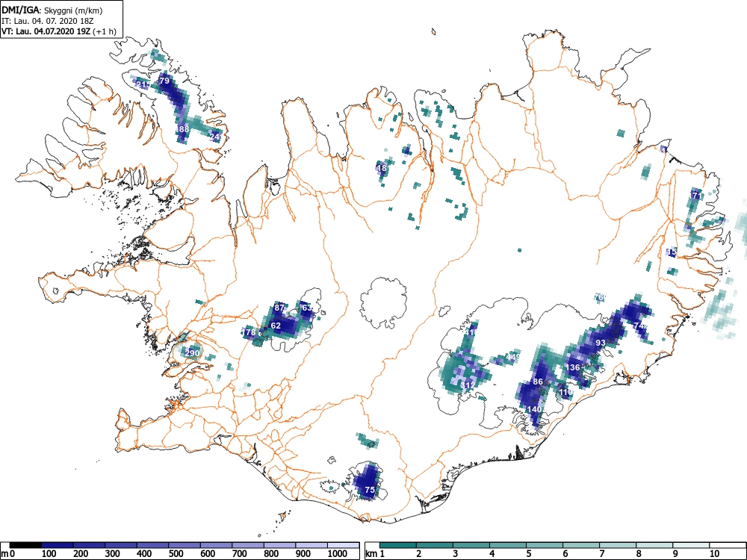
Task: Click the visibility value "87" on the glacier
Action: click(x=279, y=307)
